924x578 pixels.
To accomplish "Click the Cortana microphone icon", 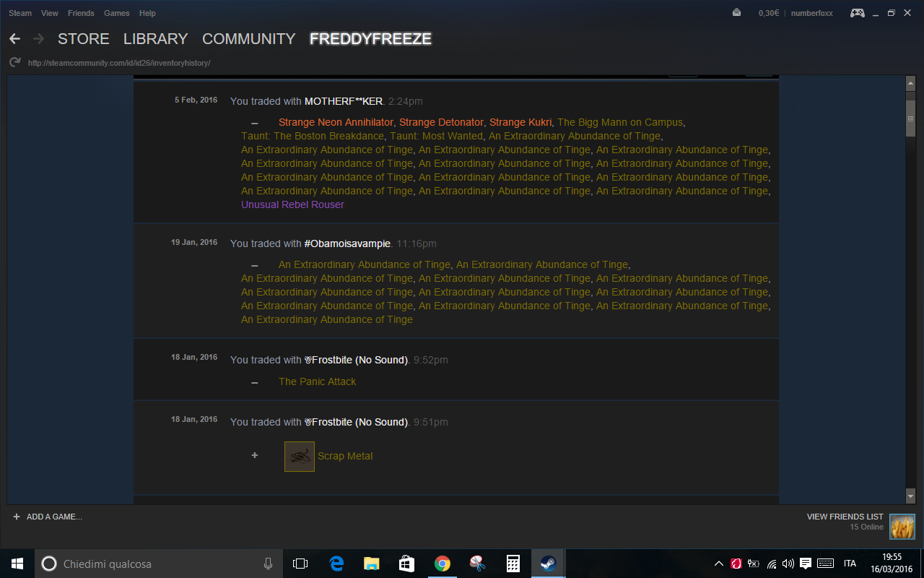I will click(x=268, y=564).
